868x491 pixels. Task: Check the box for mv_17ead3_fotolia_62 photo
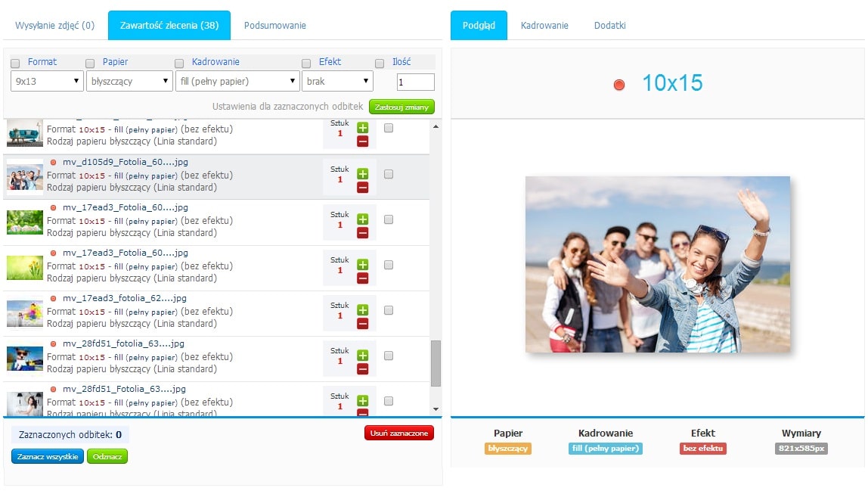point(389,310)
